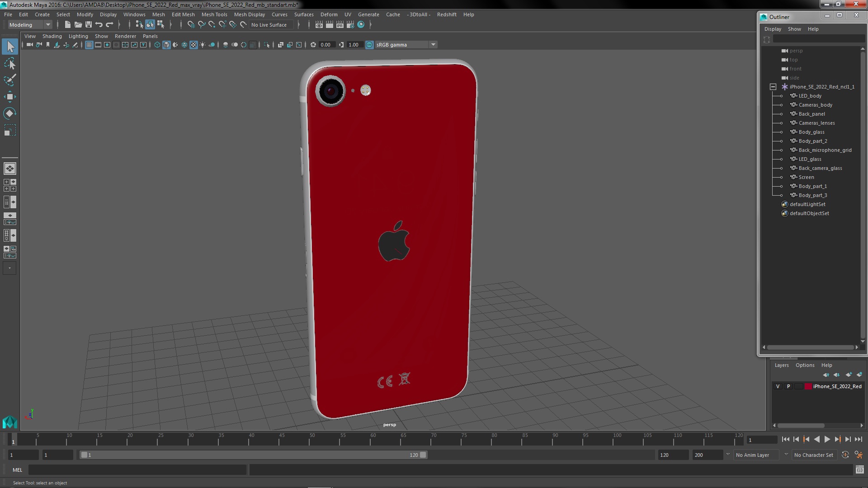Toggle layer visibility V for iPhone_SE_2022_Red

pos(778,386)
